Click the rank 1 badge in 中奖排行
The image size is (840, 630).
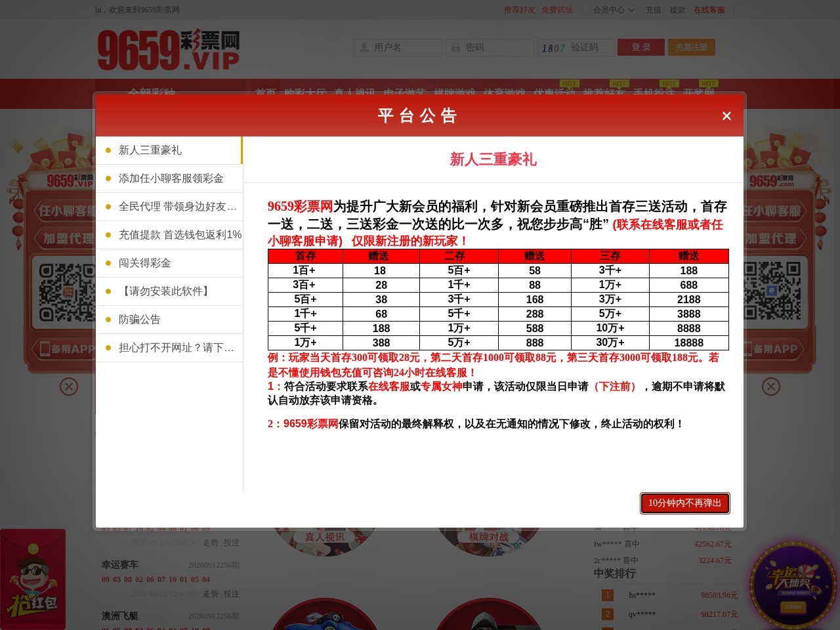608,595
